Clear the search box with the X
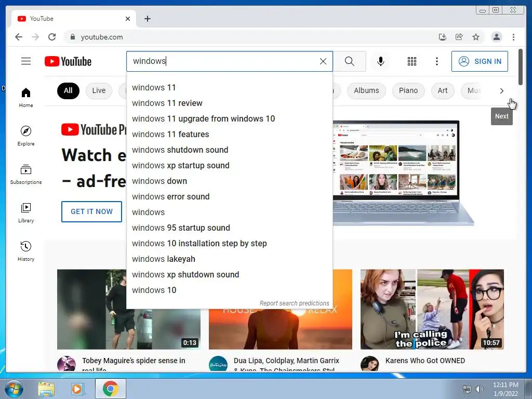This screenshot has width=532, height=399. tap(323, 61)
